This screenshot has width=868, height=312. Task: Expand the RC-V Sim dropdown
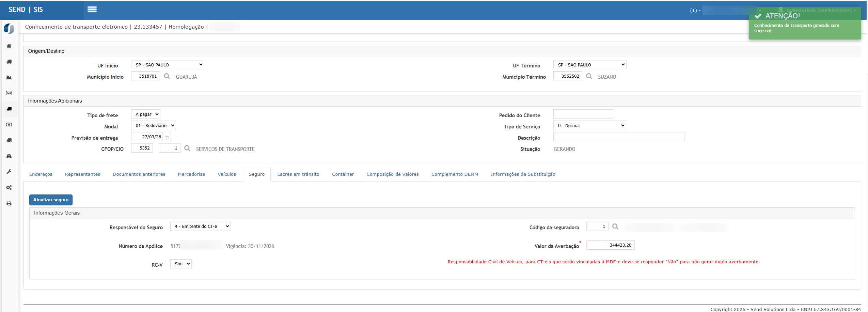coord(181,264)
